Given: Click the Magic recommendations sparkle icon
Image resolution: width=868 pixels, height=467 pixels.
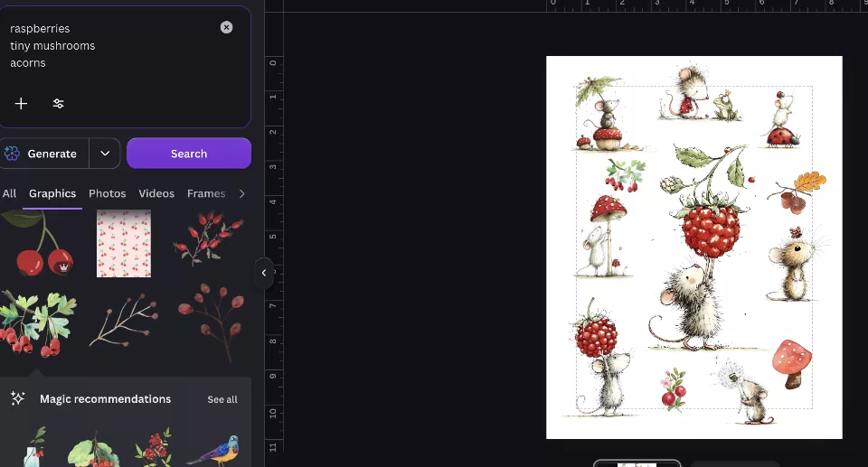Looking at the screenshot, I should (18, 398).
